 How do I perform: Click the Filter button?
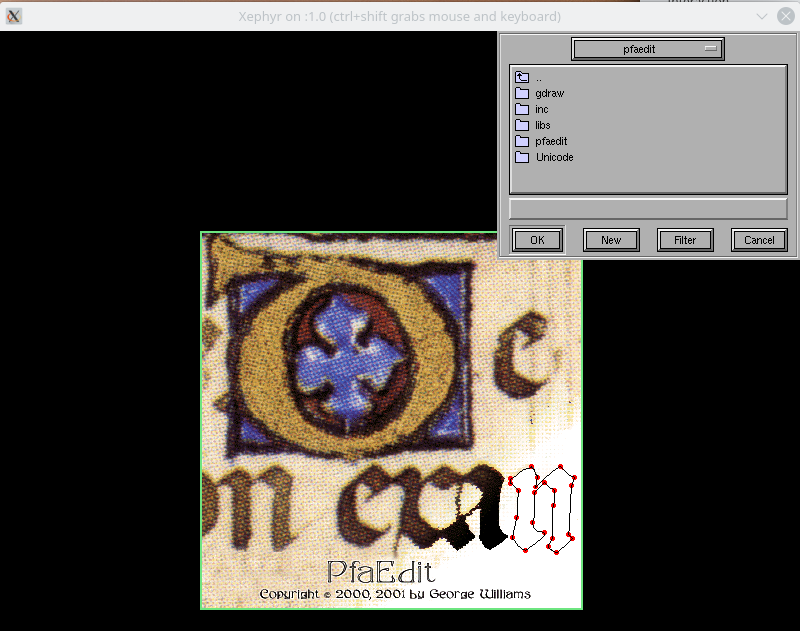coord(685,240)
